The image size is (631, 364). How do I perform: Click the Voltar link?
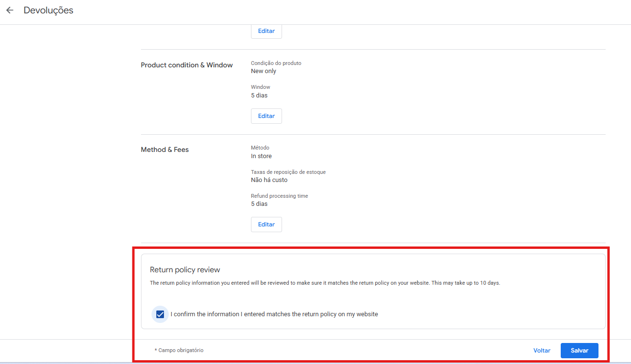tap(542, 351)
